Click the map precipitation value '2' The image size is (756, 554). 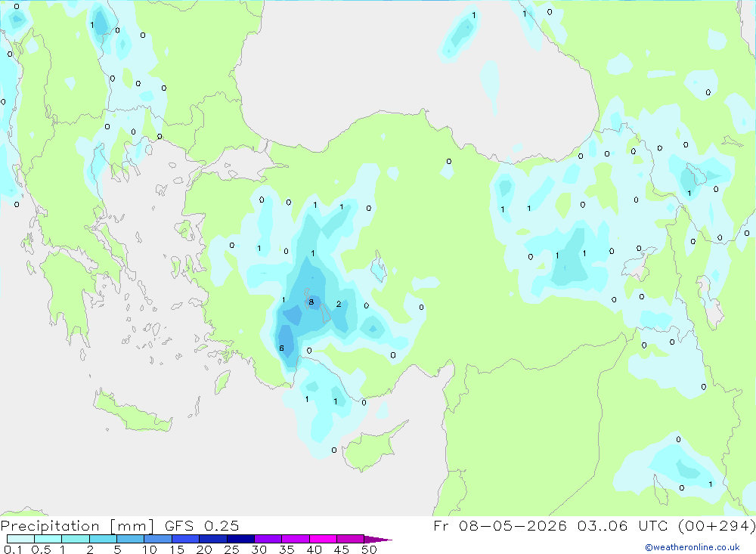[x=339, y=304]
